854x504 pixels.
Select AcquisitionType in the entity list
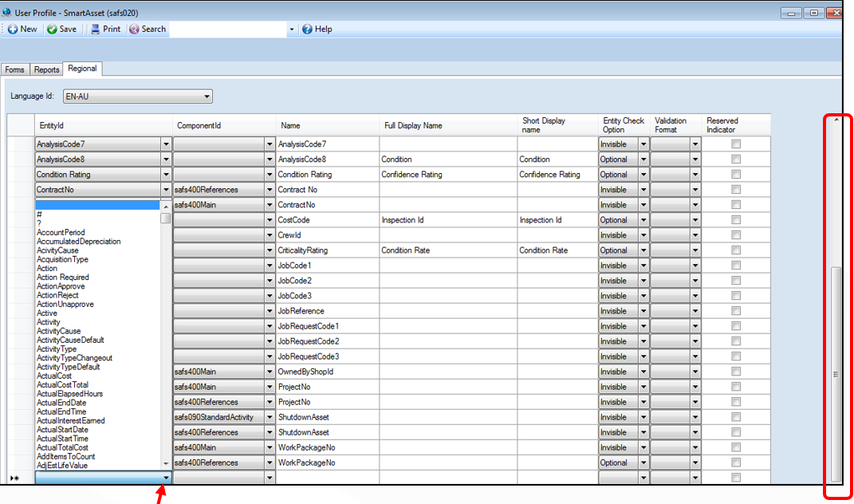(x=62, y=259)
